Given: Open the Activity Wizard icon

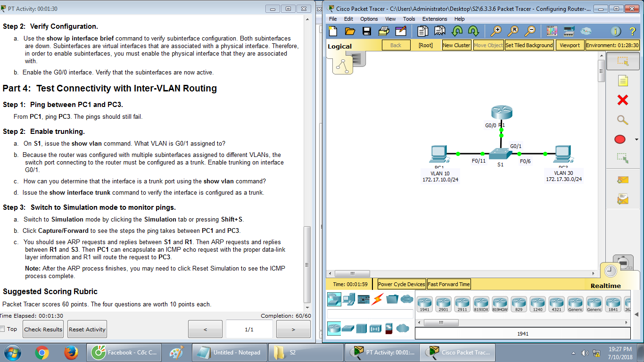Looking at the screenshot, I should click(401, 31).
